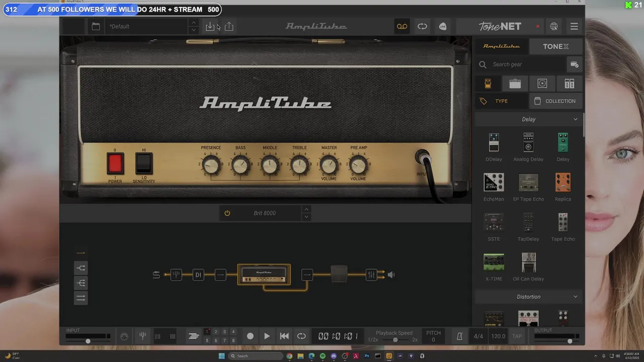Select the COLLECTION sorting tab
The height and width of the screenshot is (362, 644).
[x=556, y=101]
